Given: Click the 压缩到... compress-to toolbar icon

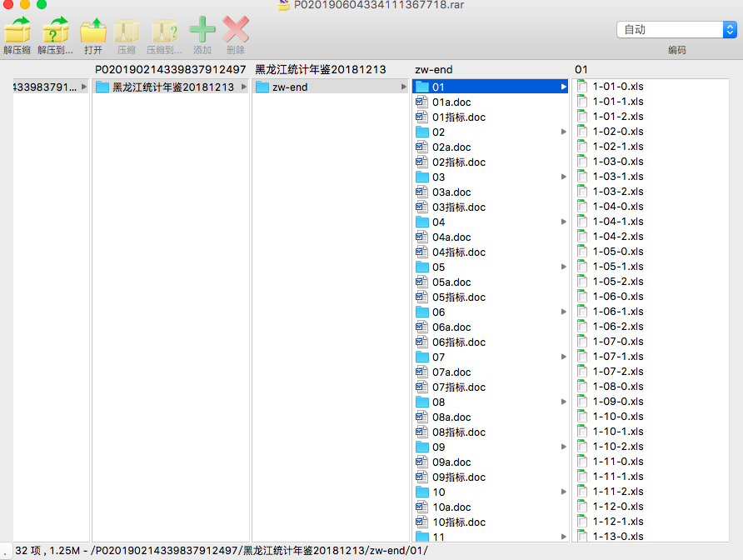Looking at the screenshot, I should 164,31.
